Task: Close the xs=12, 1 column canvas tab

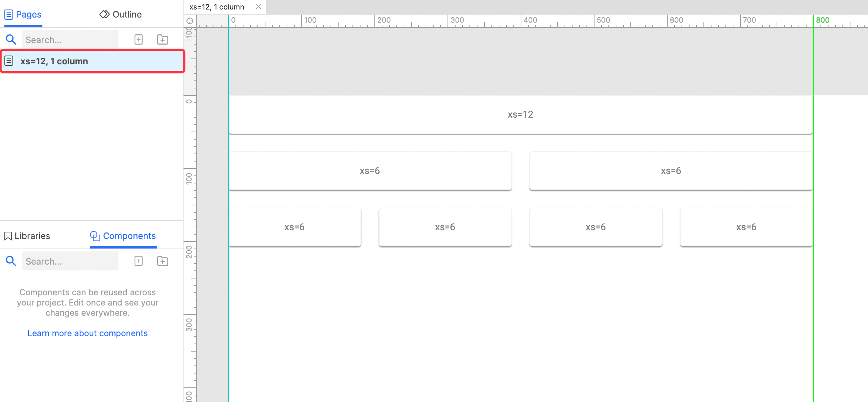Action: point(258,7)
